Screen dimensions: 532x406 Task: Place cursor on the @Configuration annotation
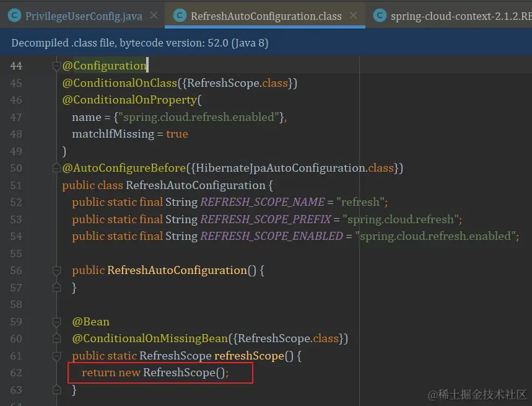[x=105, y=66]
